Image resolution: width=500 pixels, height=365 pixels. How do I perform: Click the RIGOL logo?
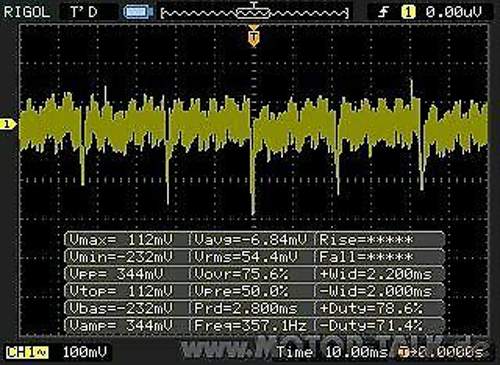[x=27, y=12]
